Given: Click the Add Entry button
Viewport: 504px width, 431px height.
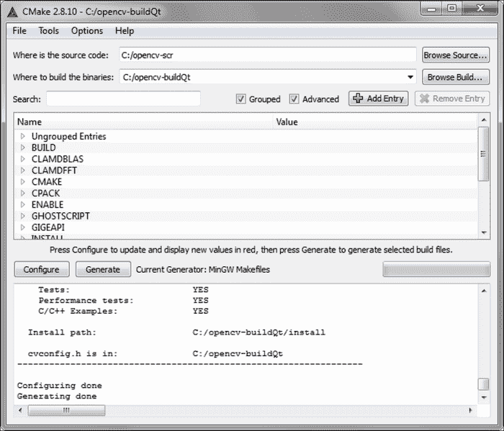Looking at the screenshot, I should point(378,99).
